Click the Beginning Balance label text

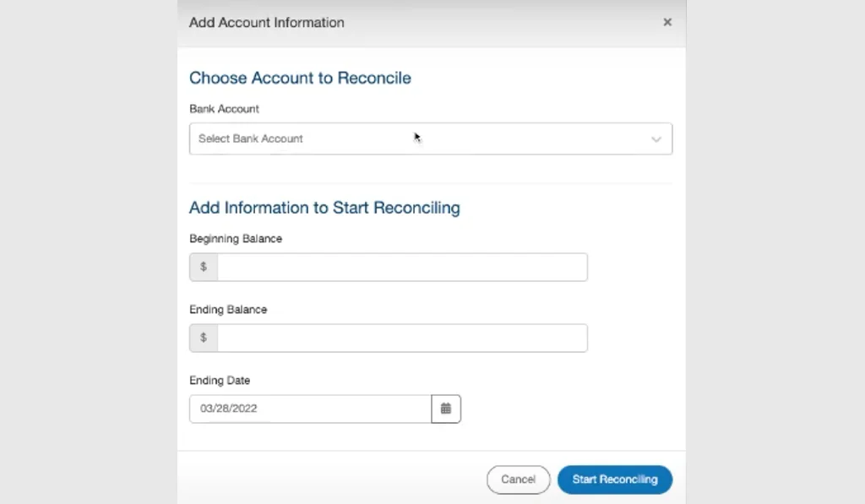tap(236, 239)
